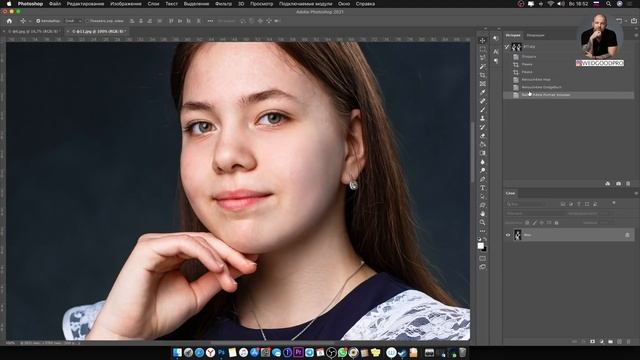Open the Окно menu
640x360 pixels.
(x=344, y=4)
